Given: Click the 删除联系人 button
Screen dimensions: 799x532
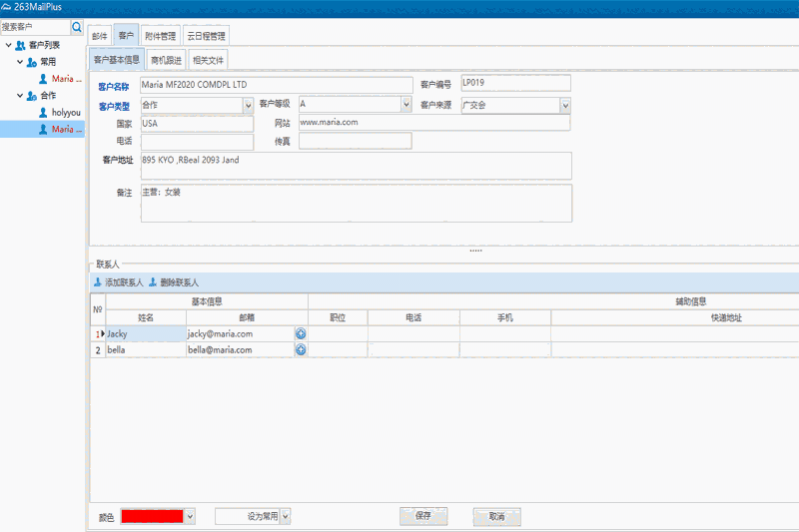Looking at the screenshot, I should [x=174, y=282].
